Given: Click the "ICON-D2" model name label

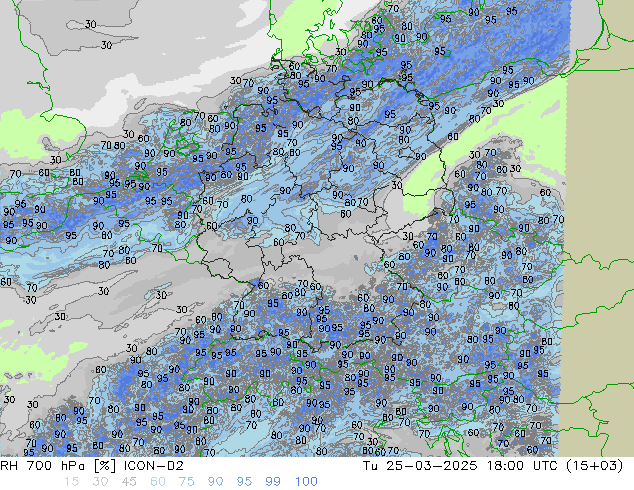Looking at the screenshot, I should pyautogui.click(x=154, y=466).
